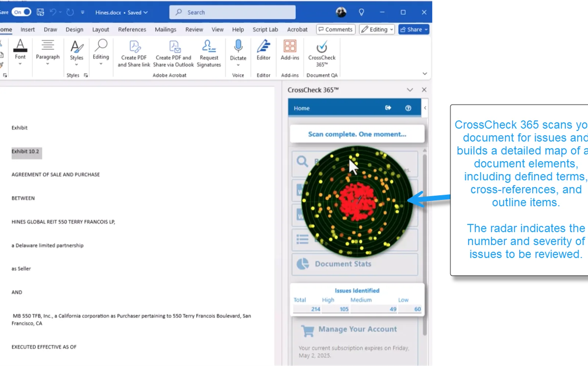
Task: Collapse the CrossCheck side panel arrow
Action: [x=425, y=108]
